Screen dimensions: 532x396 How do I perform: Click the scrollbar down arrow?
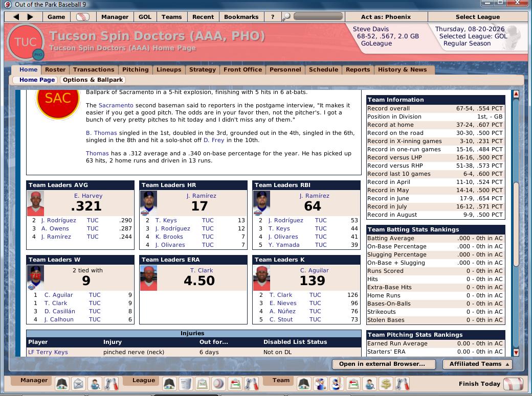(x=516, y=352)
